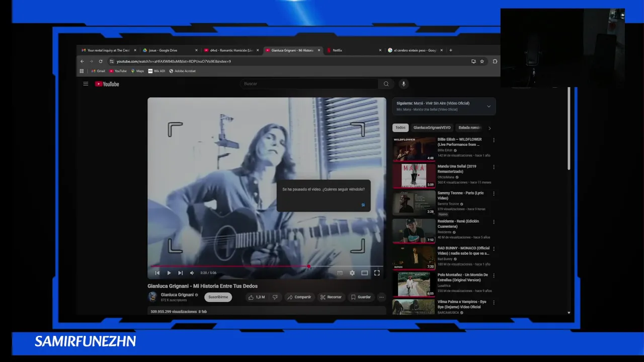Skip to next video in playlist
The image size is (644, 362).
[180, 273]
